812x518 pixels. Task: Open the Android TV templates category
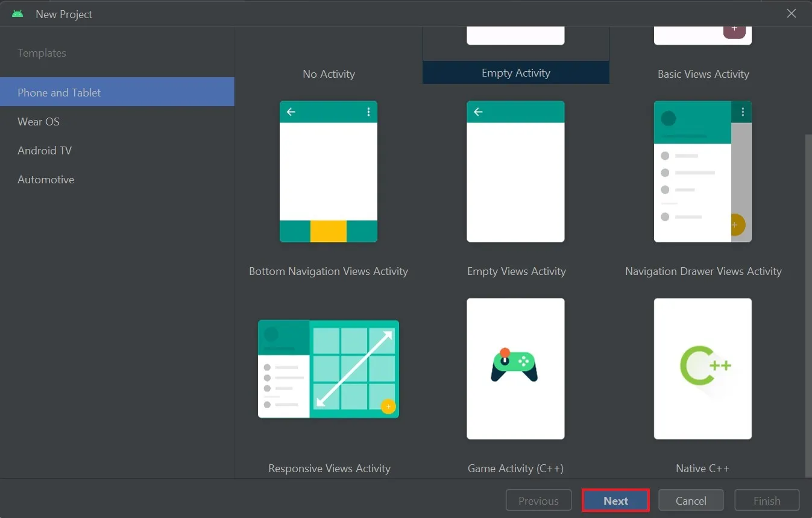(x=44, y=150)
